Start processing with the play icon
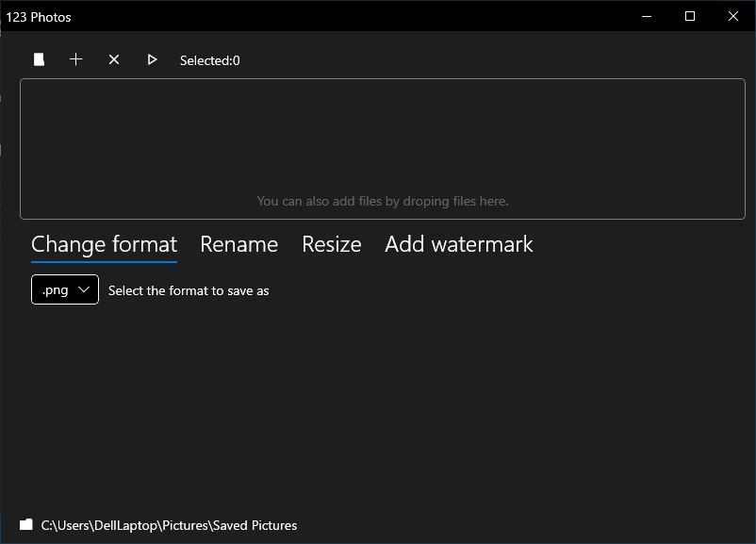The height and width of the screenshot is (544, 756). [x=152, y=59]
